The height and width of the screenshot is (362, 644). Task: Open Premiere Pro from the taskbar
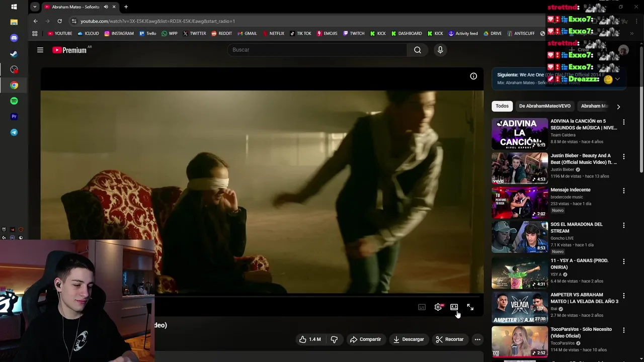(14, 117)
